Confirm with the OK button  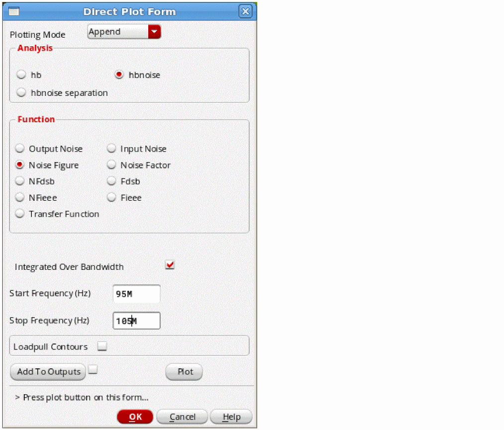pyautogui.click(x=135, y=417)
